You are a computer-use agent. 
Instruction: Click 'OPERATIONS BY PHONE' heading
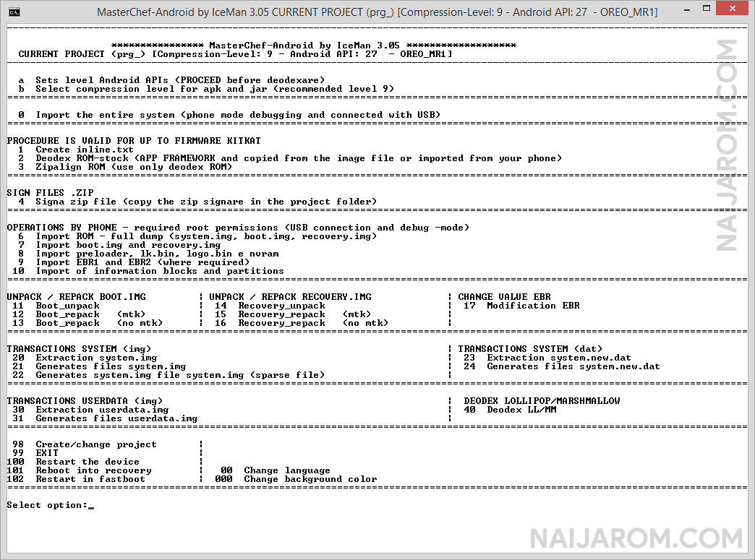point(238,228)
